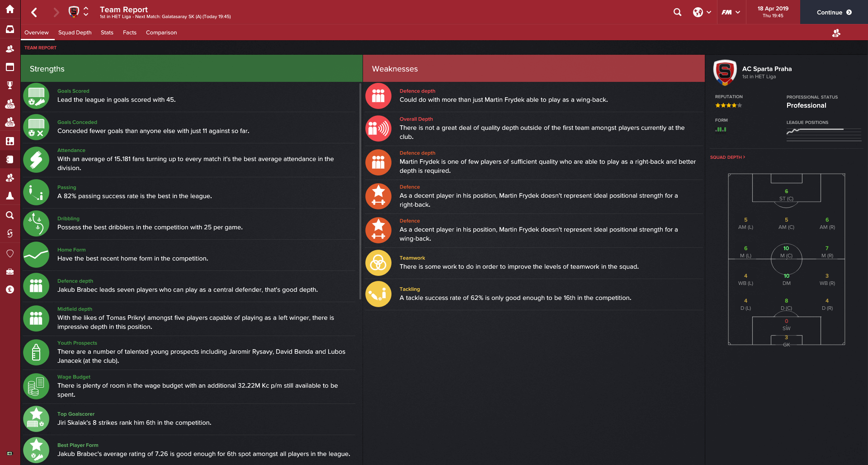Select the Stats tab
Viewport: 868px width, 465px height.
pyautogui.click(x=107, y=33)
